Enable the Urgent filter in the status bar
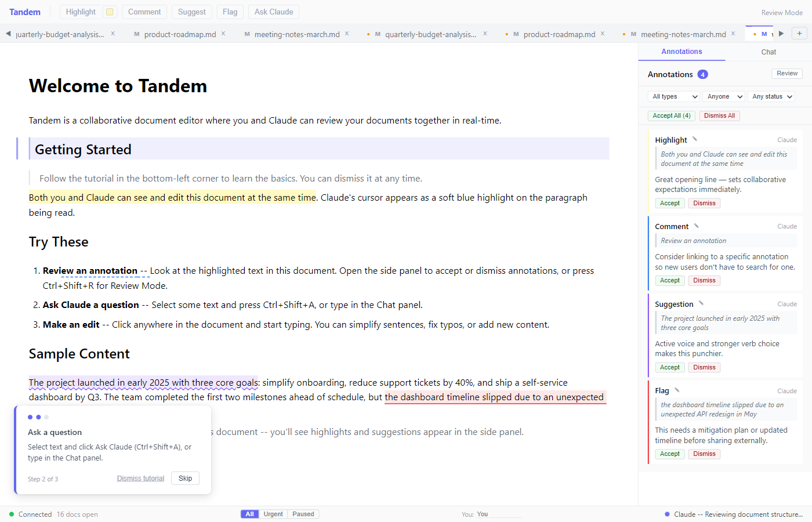Image resolution: width=812 pixels, height=522 pixels. [273, 514]
